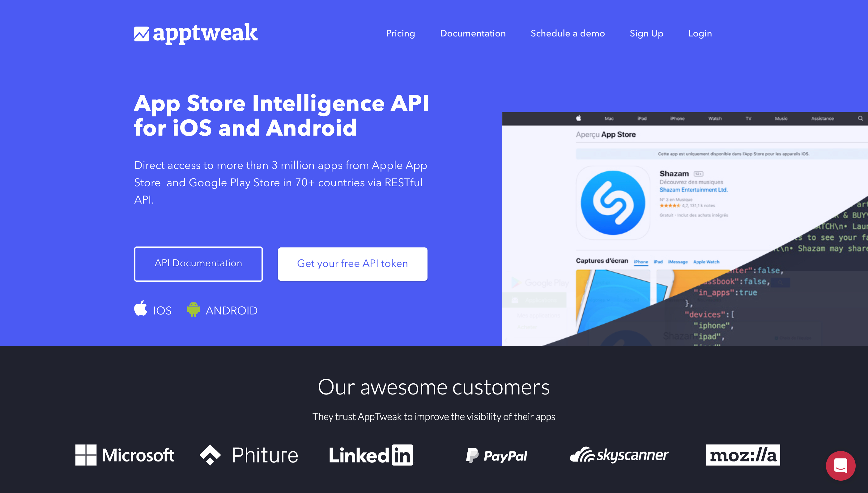Click the Android robot icon

pos(193,310)
